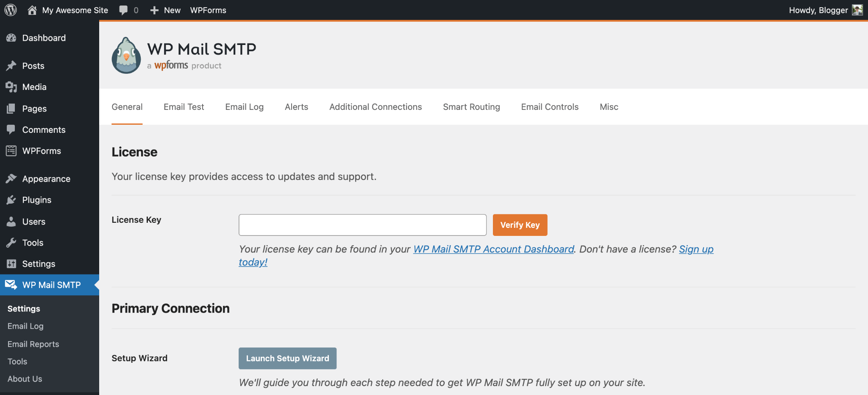The width and height of the screenshot is (868, 395).
Task: Click the home icon beside My Awesome Site
Action: click(x=32, y=10)
